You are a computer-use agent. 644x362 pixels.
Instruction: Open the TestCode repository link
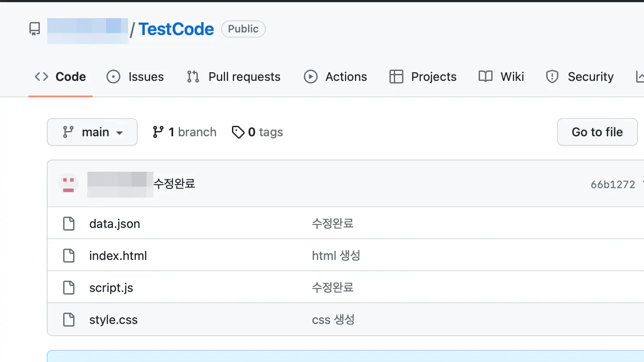(x=176, y=29)
